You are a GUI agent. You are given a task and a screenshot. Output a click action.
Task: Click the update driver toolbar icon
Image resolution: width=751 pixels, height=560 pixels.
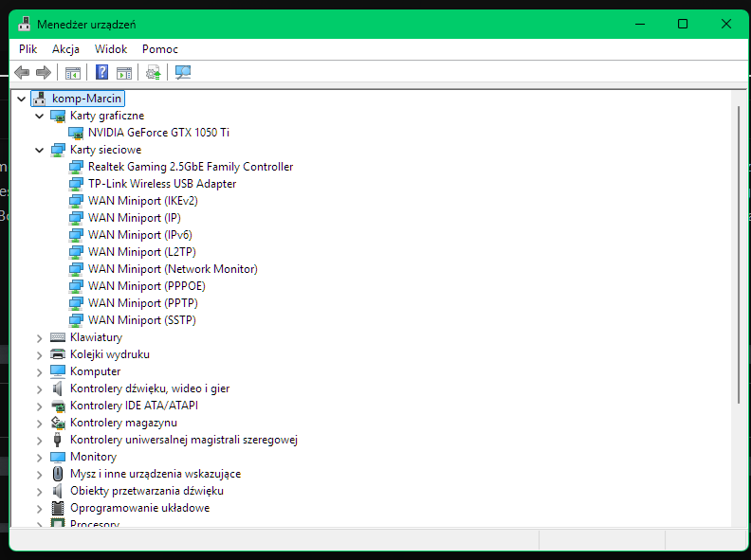click(154, 72)
